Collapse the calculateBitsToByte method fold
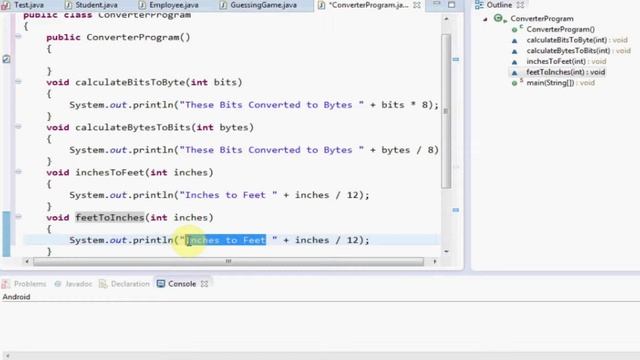 pos(18,81)
